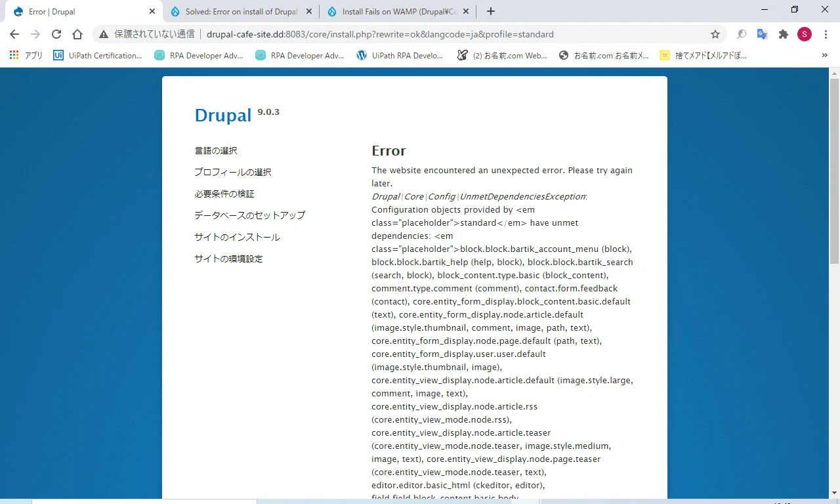
Task: Click the browser Back arrow
Action: tap(14, 34)
